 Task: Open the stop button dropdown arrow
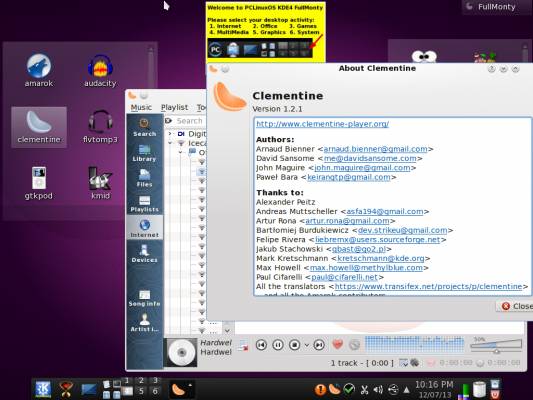[307, 345]
